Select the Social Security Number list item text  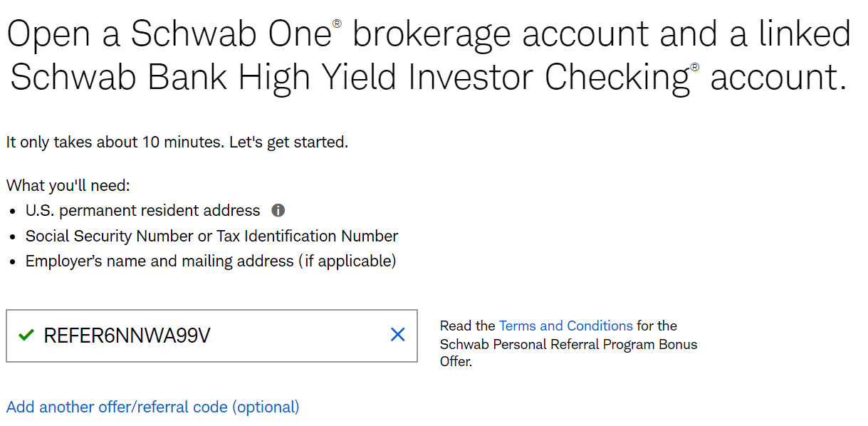[x=211, y=237]
